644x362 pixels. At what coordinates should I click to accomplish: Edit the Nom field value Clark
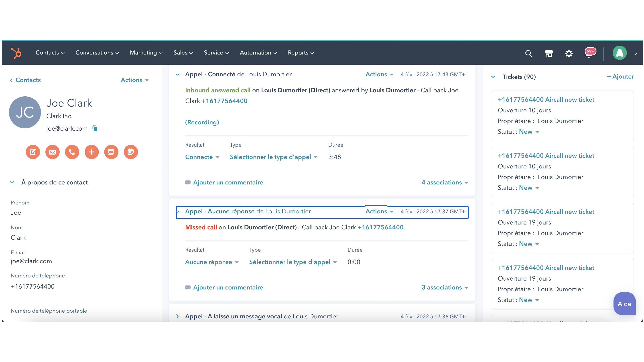point(18,238)
